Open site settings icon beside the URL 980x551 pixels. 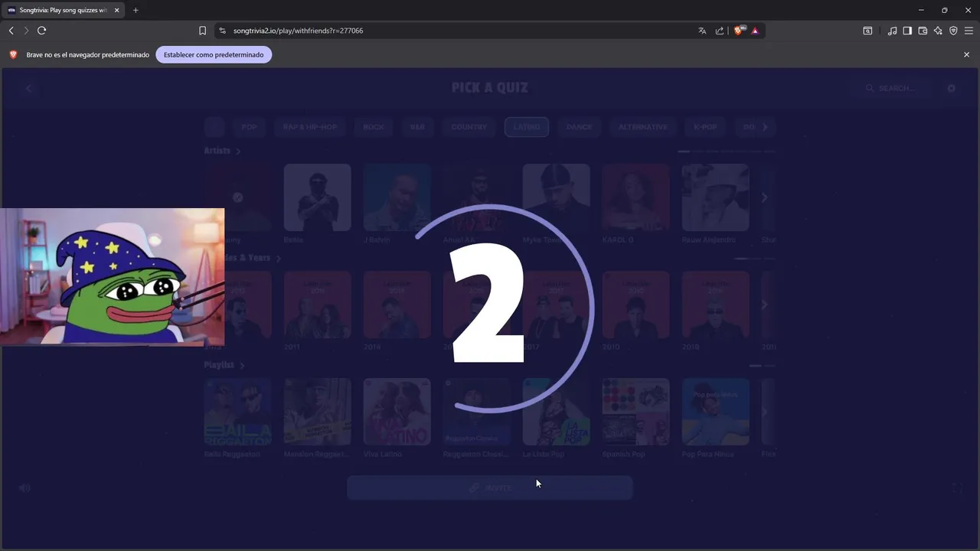[x=223, y=31]
